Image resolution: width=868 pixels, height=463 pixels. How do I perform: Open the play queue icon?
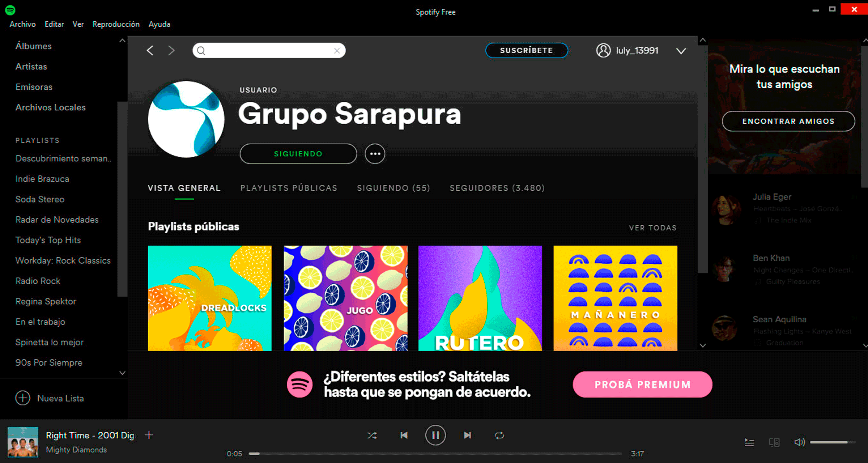749,442
